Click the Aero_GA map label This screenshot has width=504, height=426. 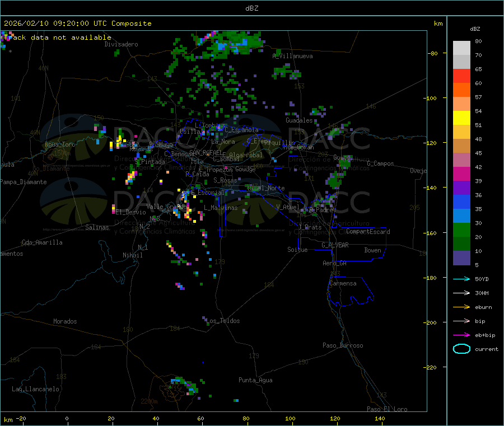pos(335,264)
